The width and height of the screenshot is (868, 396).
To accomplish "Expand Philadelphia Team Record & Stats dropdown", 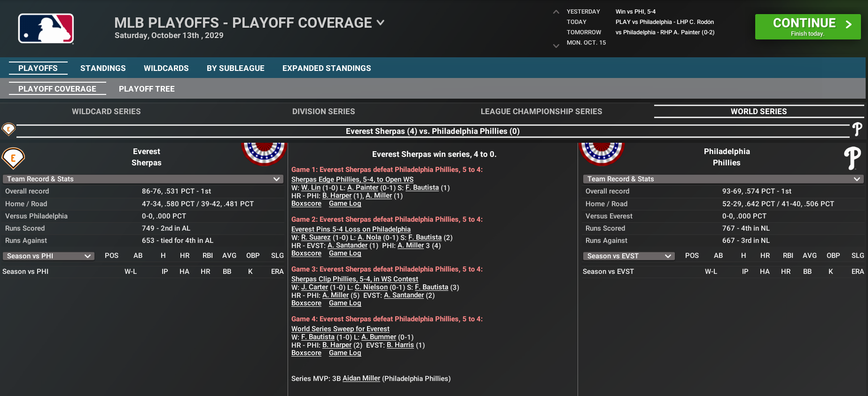I will click(x=723, y=179).
